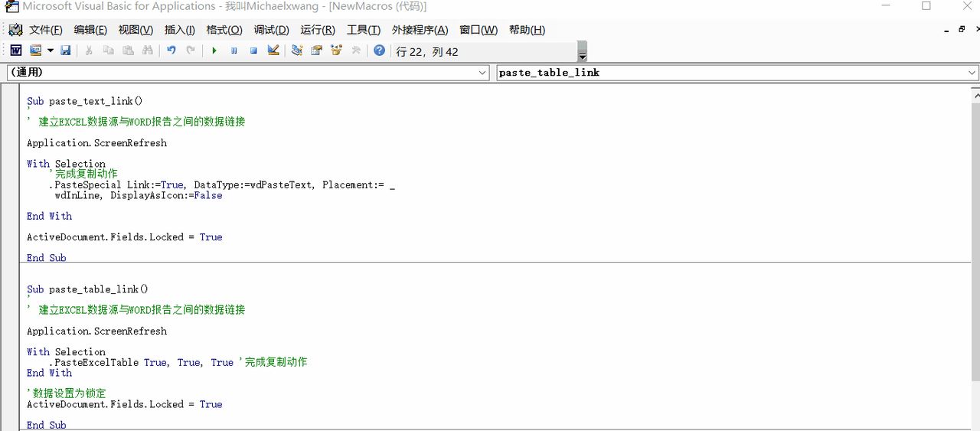
Task: Click the '完成复制动作 comment under first With Selection
Action: coord(83,174)
